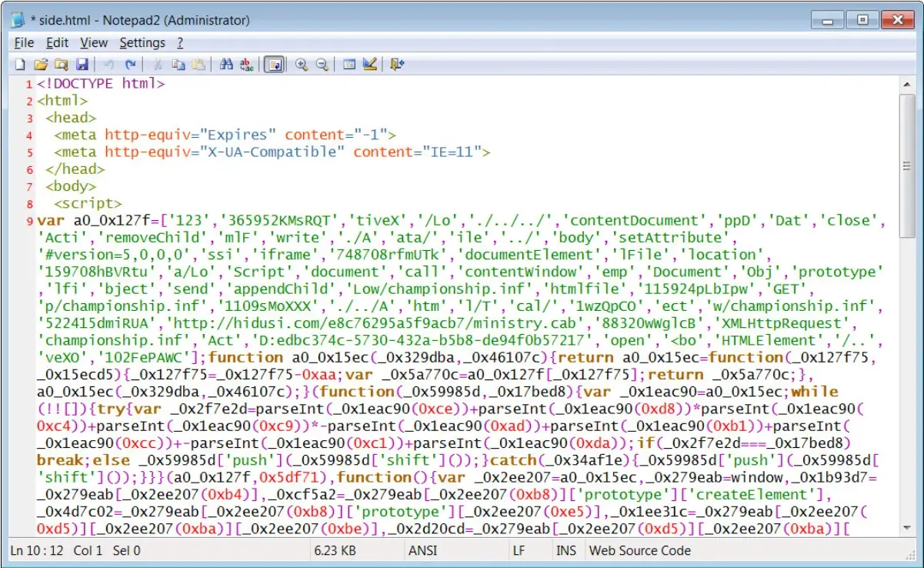This screenshot has height=568, width=924.
Task: Click line number 9 in the margin
Action: click(x=29, y=221)
